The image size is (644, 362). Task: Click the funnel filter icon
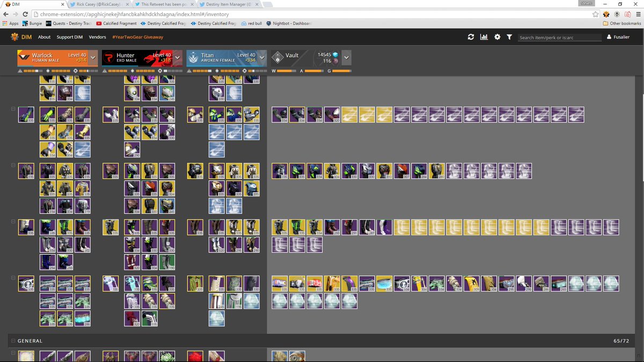509,37
